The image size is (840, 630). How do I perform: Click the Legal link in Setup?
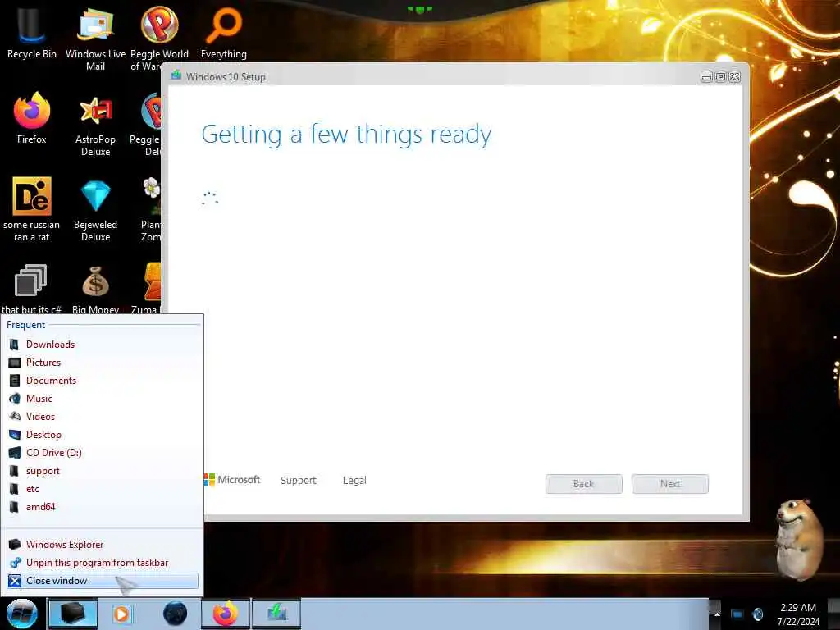pyautogui.click(x=354, y=481)
